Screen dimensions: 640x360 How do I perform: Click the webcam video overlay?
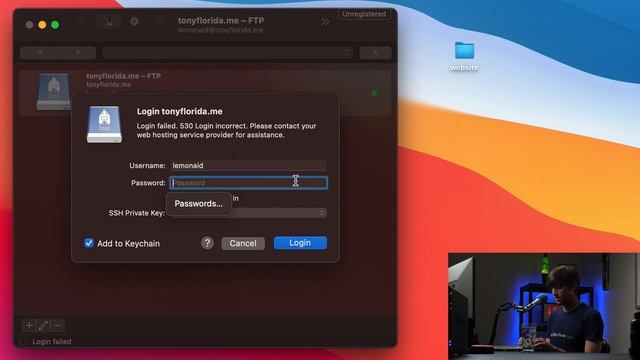(544, 306)
